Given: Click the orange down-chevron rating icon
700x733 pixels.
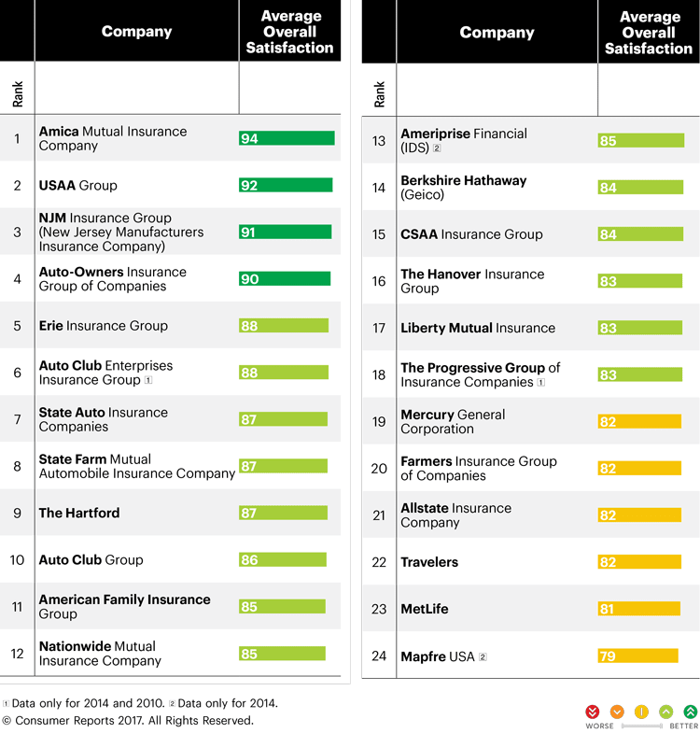Looking at the screenshot, I should [617, 712].
